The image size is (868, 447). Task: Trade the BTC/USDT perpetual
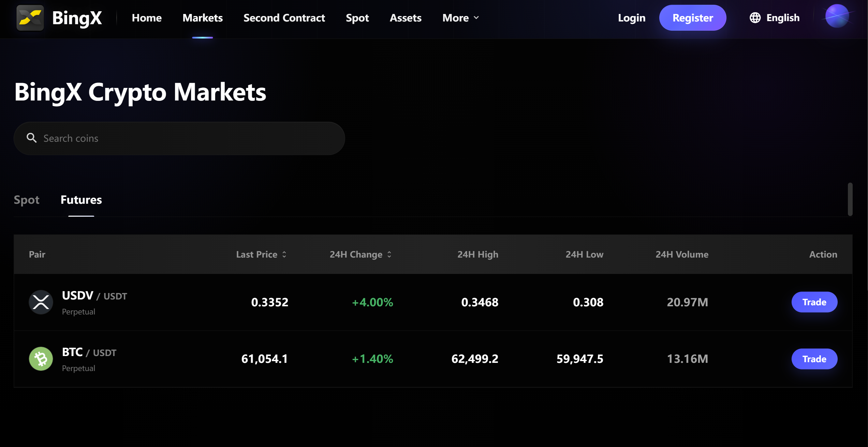814,359
